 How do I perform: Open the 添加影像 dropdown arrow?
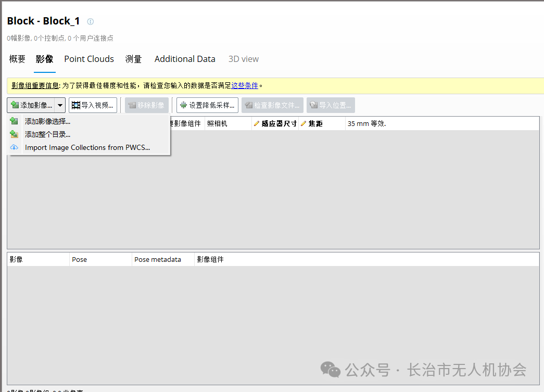(x=60, y=105)
